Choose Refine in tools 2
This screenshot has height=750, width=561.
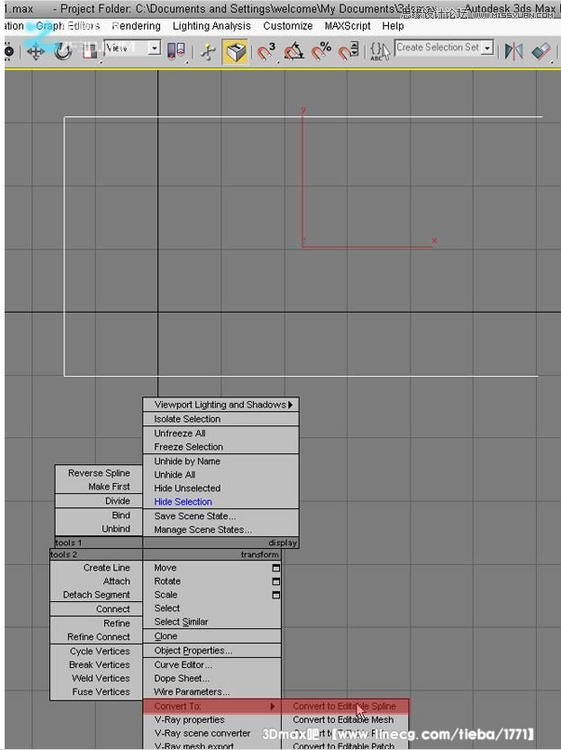[96, 623]
